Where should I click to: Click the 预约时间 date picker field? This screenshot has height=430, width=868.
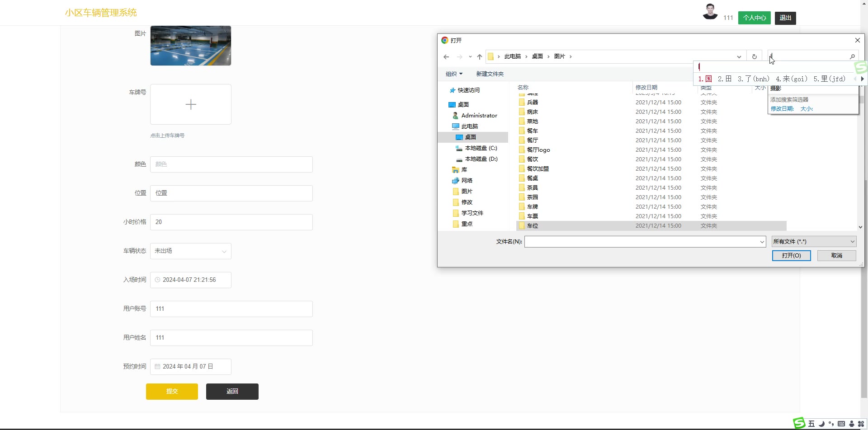(x=191, y=367)
